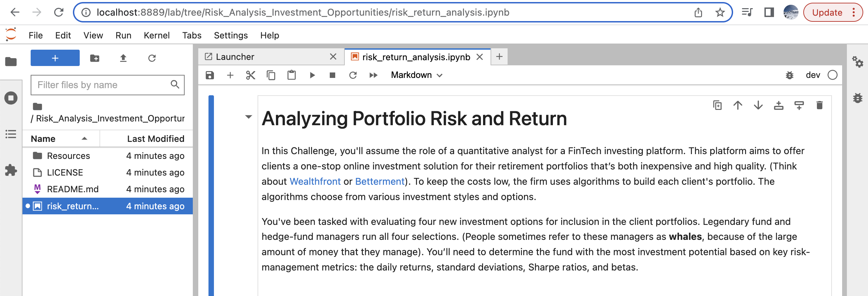This screenshot has width=868, height=296.
Task: Toggle the table of contents sidebar
Action: point(11,135)
